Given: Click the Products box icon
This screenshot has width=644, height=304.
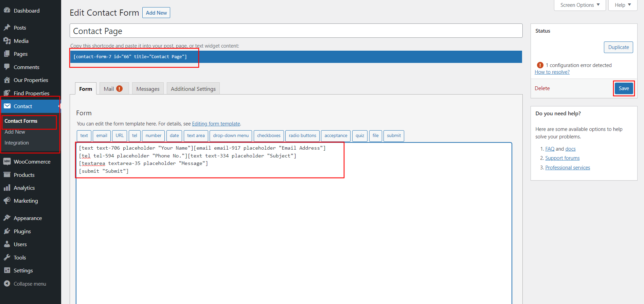Looking at the screenshot, I should (x=7, y=175).
